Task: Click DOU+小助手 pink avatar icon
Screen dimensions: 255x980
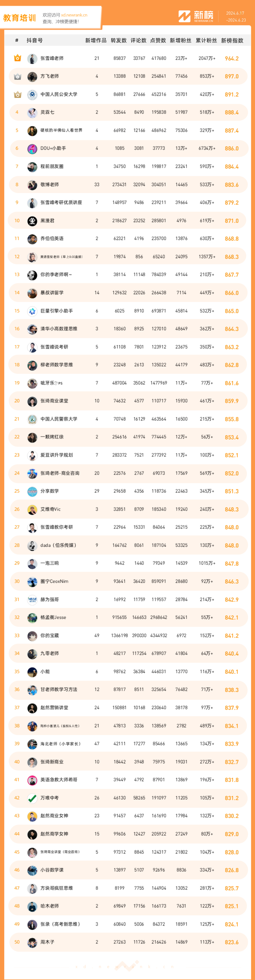Action: pyautogui.click(x=32, y=149)
